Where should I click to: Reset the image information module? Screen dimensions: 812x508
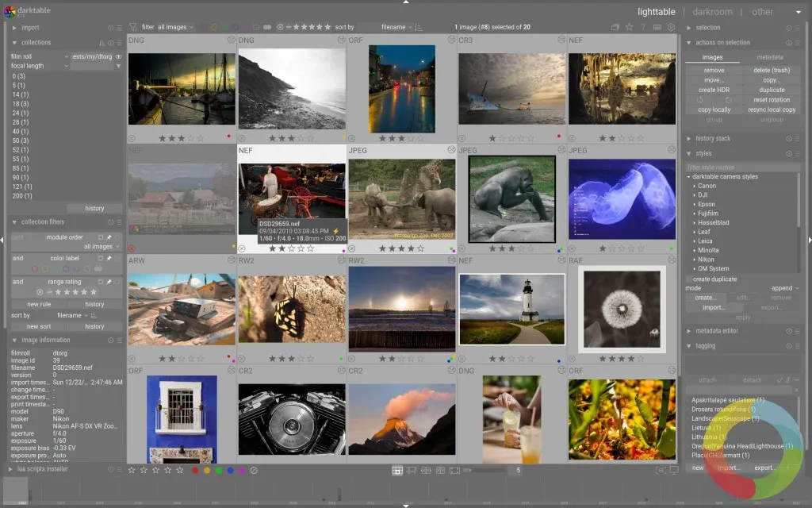pyautogui.click(x=110, y=341)
